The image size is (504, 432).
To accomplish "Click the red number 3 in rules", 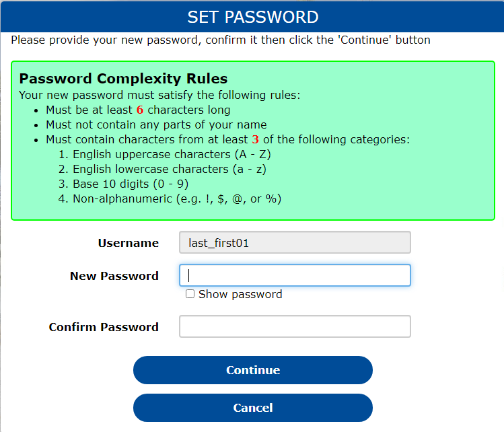I will click(x=256, y=140).
